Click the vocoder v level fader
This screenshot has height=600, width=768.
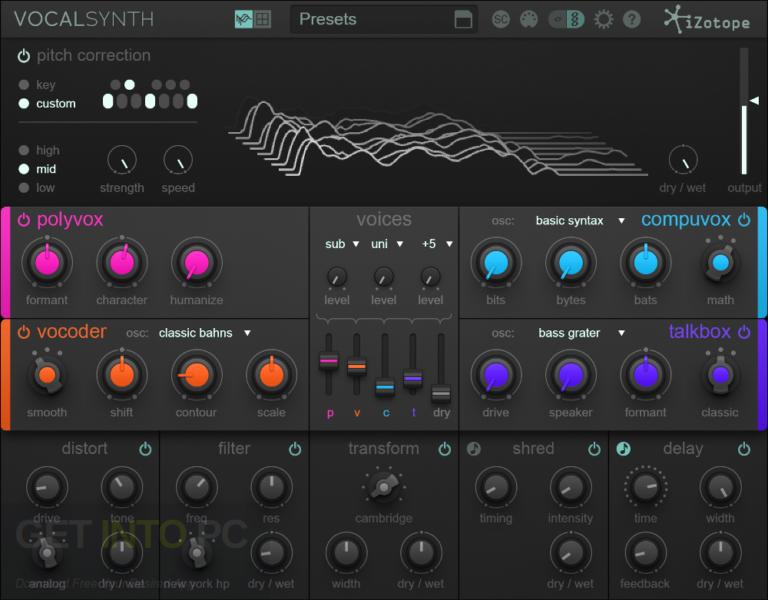pos(357,366)
